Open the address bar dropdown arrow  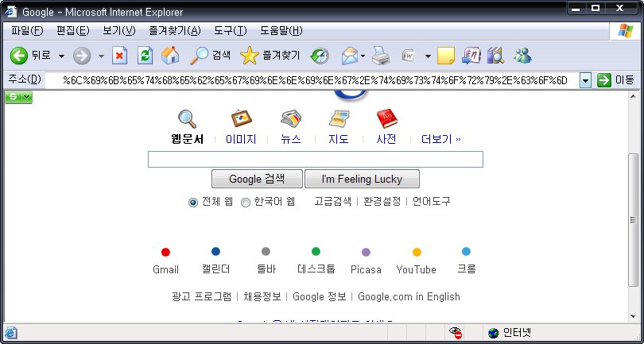585,81
